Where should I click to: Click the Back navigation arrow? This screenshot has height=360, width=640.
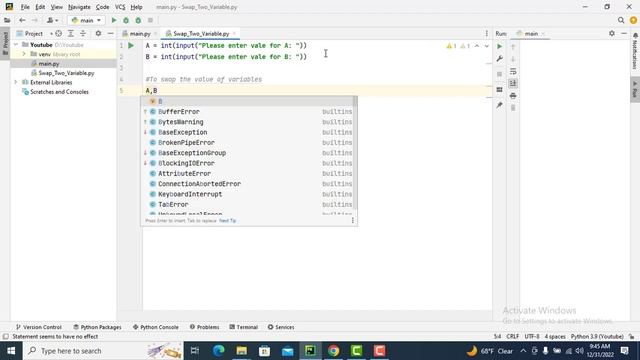tap(22, 20)
